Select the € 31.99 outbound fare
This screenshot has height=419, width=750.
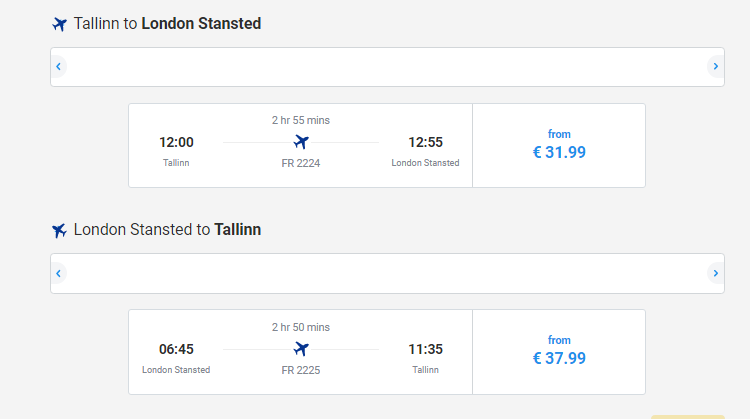559,145
